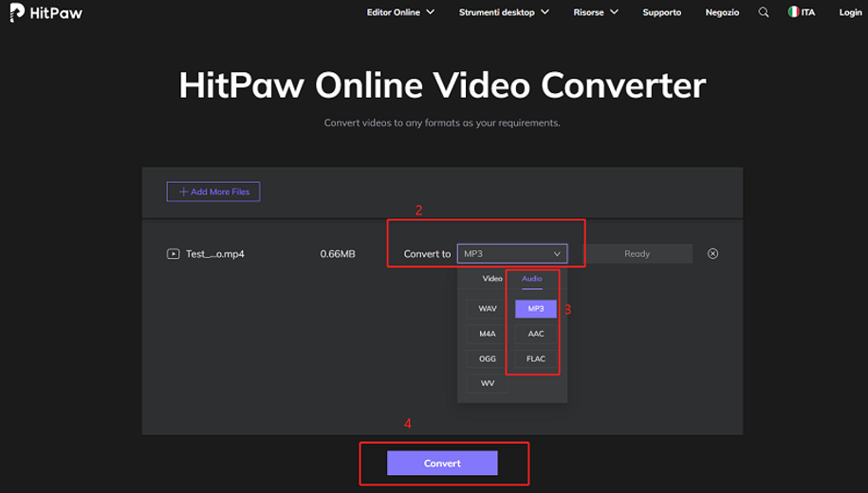Remove file with the circled X icon
Image resolution: width=868 pixels, height=493 pixels.
[713, 253]
